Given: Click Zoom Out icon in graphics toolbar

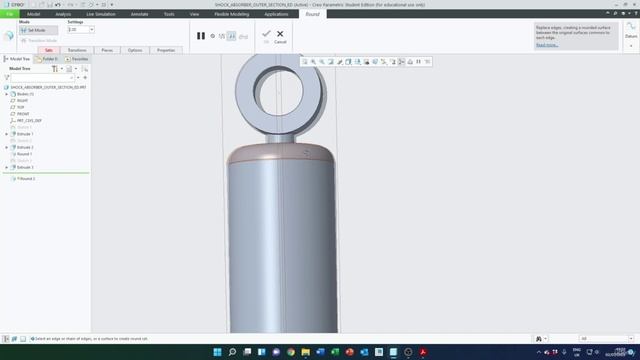Looking at the screenshot, I should tap(322, 62).
